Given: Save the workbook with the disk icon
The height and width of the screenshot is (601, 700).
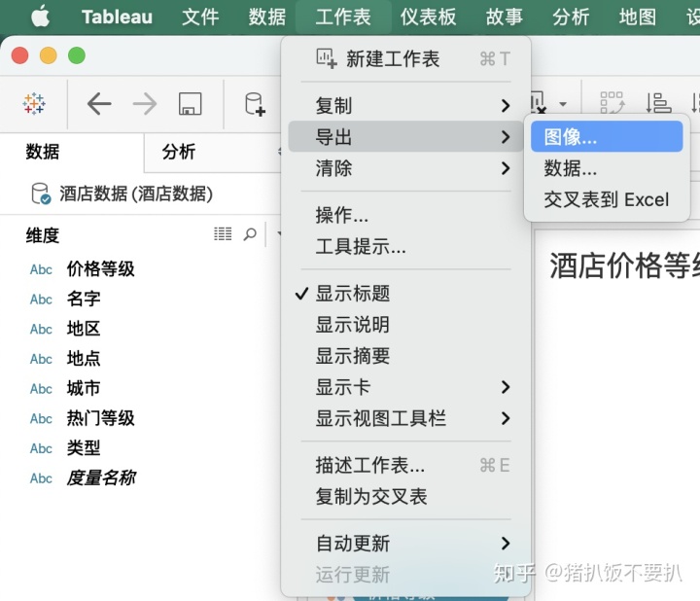Looking at the screenshot, I should pyautogui.click(x=190, y=104).
